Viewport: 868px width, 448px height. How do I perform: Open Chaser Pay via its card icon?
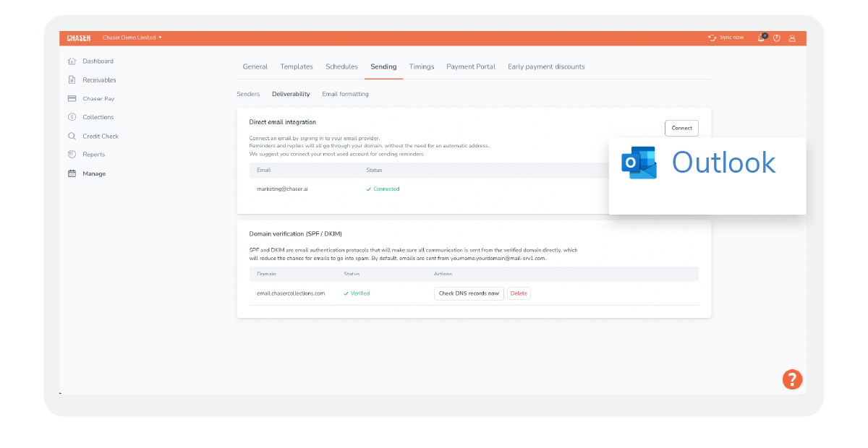click(72, 98)
